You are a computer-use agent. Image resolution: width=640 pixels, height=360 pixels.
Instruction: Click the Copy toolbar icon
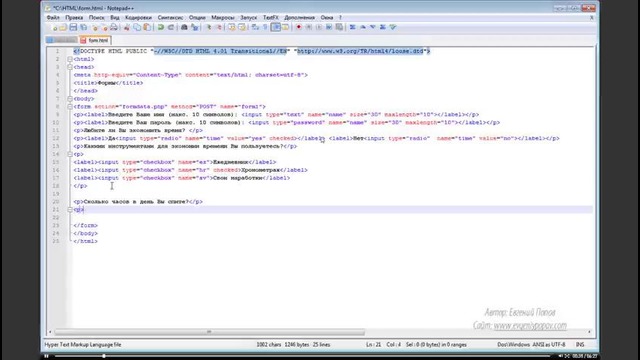pyautogui.click(x=137, y=27)
